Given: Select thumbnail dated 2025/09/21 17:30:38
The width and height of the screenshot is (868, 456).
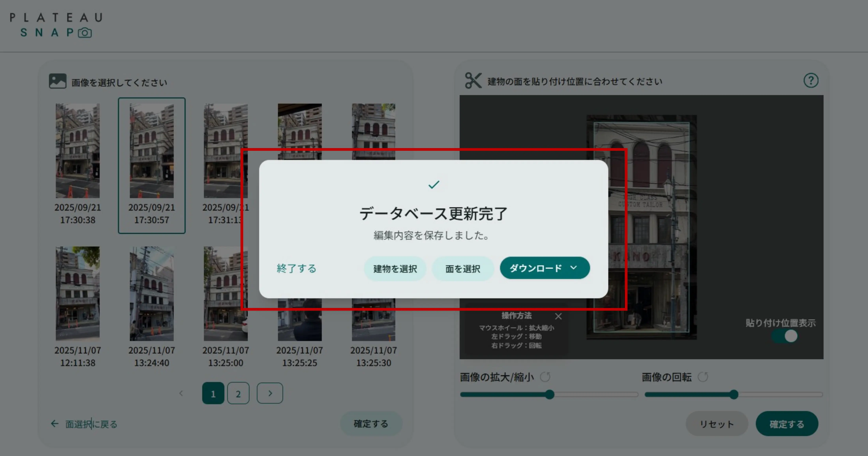Looking at the screenshot, I should [78, 151].
